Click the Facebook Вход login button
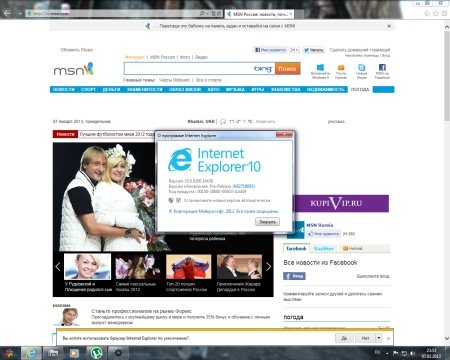Screen dimensions: 450x360 pos(294,276)
